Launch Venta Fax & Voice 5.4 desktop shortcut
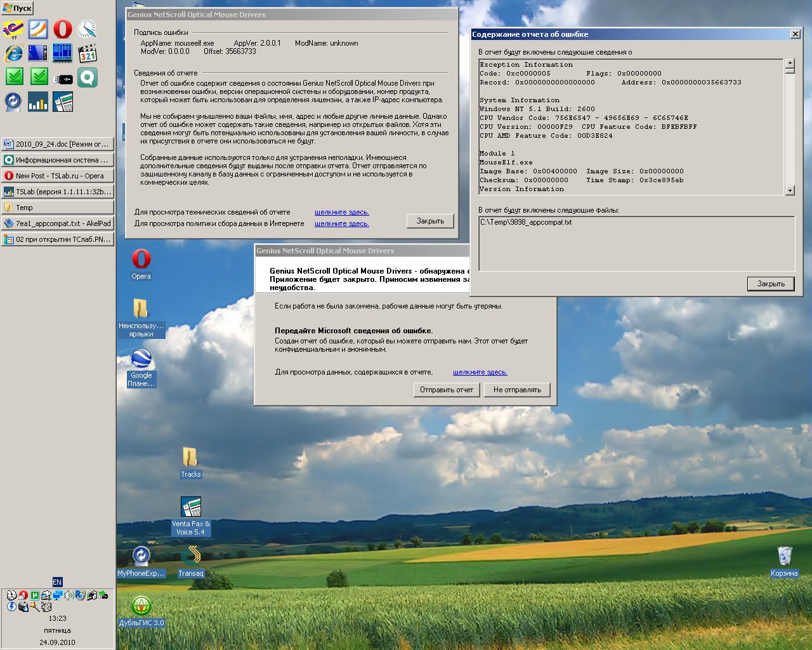Viewport: 812px width, 650px height. 190,516
